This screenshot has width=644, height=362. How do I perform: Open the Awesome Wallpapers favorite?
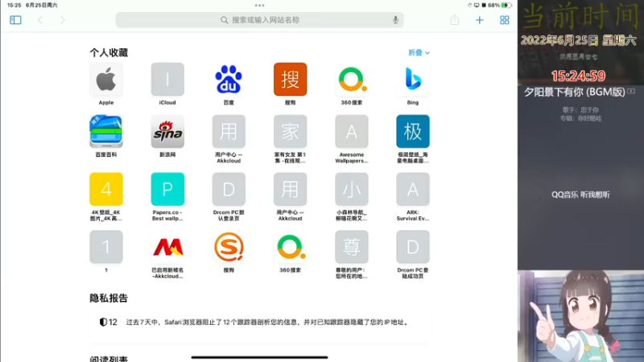coord(351,139)
